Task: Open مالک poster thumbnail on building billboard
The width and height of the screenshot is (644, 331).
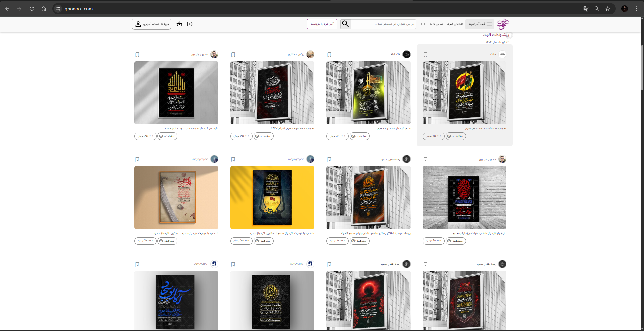Action: coord(465,93)
